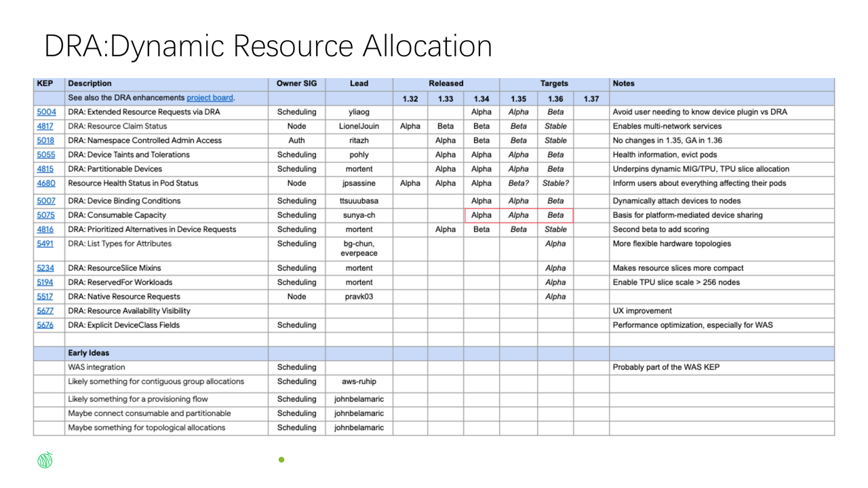Screen dimensions: 868x488
Task: Open KEP 4680 link
Action: point(46,183)
